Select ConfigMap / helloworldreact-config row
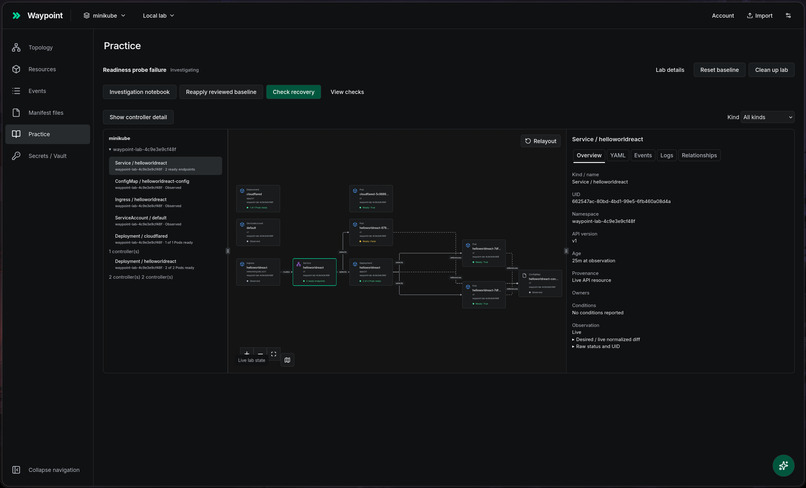 [166, 184]
